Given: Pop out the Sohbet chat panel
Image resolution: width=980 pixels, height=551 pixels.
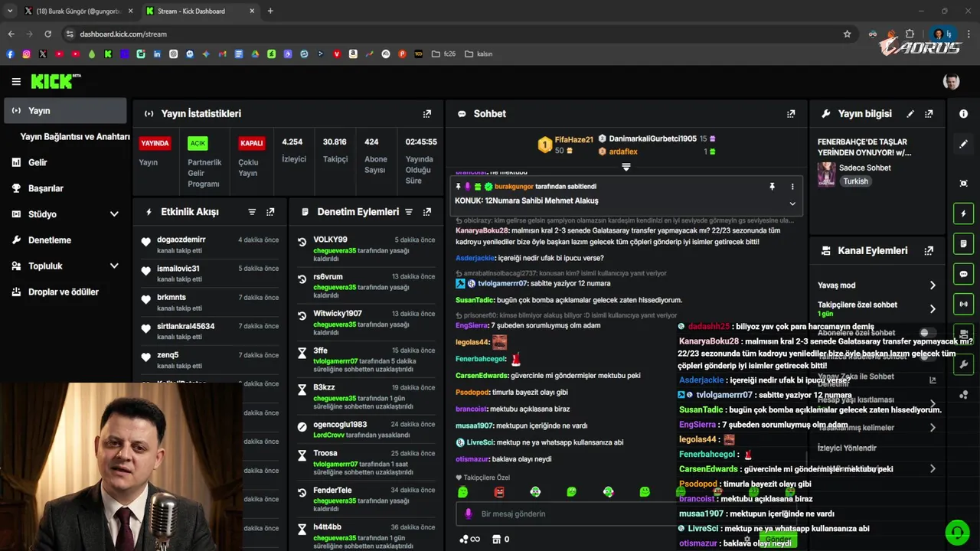Looking at the screenshot, I should point(791,114).
